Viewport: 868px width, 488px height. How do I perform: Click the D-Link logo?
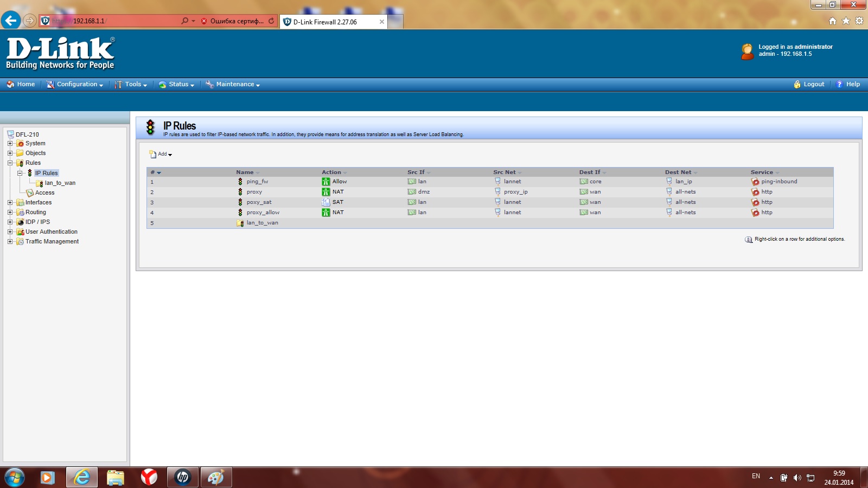tap(60, 53)
